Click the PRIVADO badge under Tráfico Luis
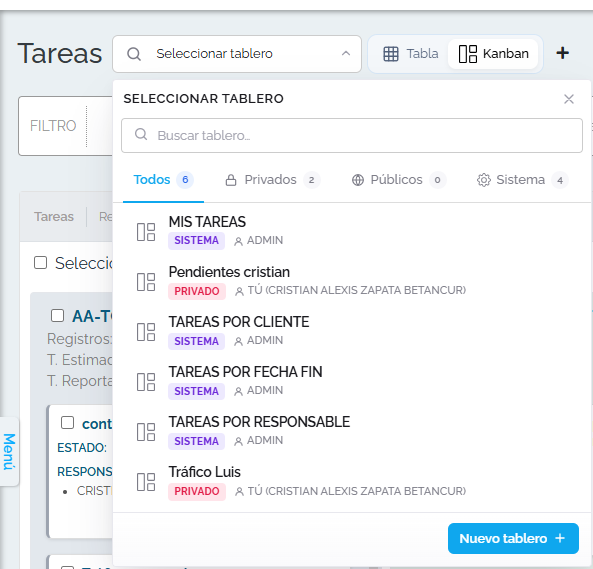593x569 pixels. (x=197, y=491)
